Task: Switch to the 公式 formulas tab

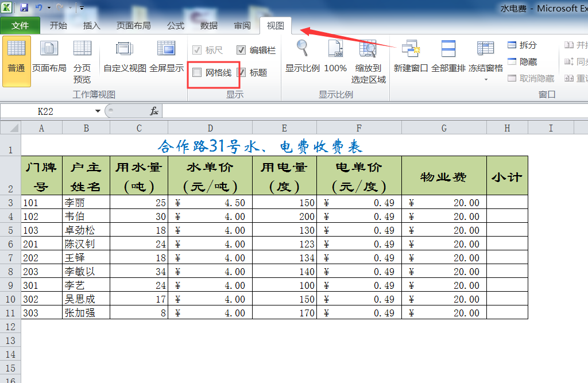Action: 176,26
